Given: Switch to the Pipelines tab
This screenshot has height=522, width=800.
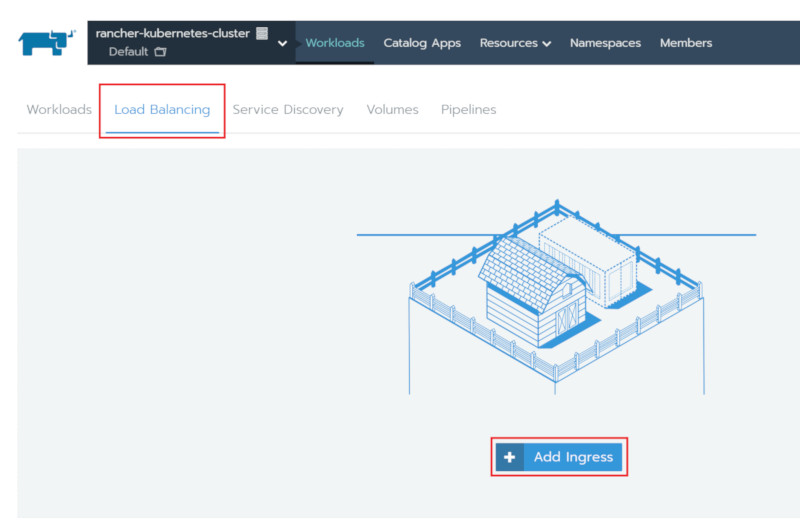Looking at the screenshot, I should click(x=468, y=110).
